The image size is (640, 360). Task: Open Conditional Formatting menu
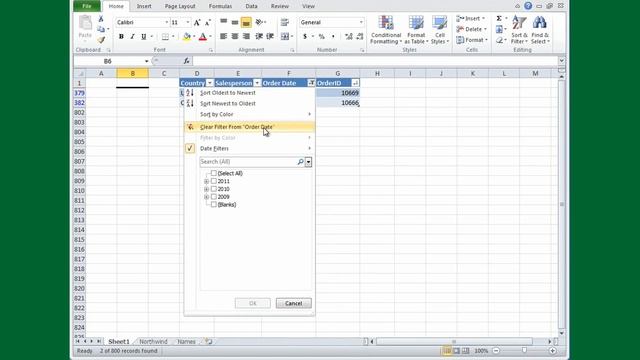coord(386,30)
